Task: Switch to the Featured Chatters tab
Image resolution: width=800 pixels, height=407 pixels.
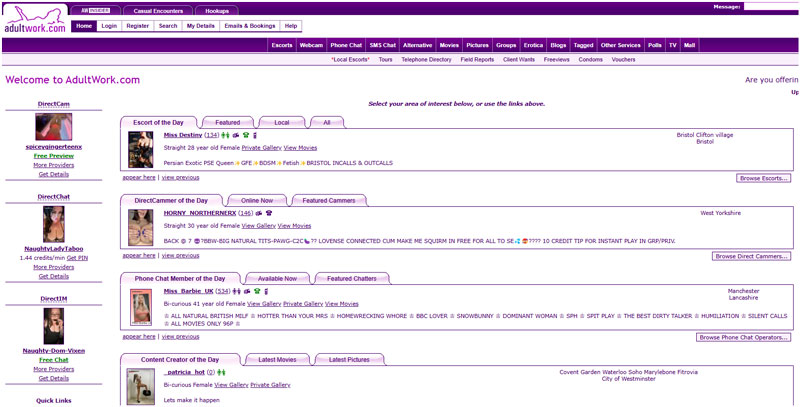Action: [352, 278]
